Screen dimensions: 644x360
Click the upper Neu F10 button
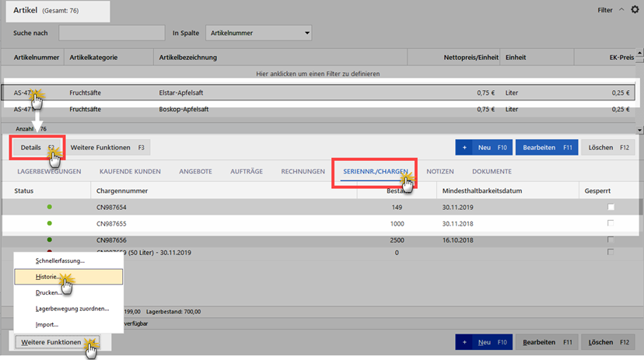pyautogui.click(x=484, y=148)
